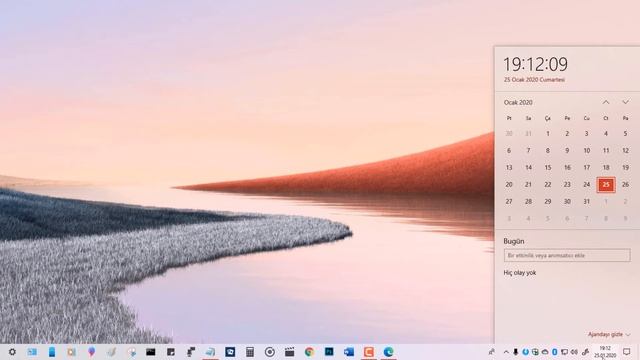Select date 13 in the calendar
Image resolution: width=640 pixels, height=360 pixels.
coord(509,167)
